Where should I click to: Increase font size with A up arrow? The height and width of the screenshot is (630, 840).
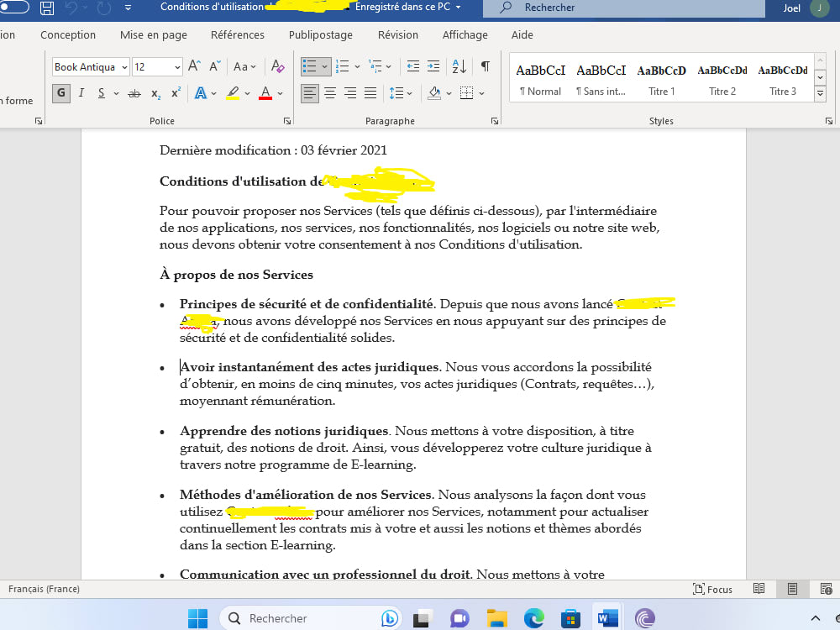tap(194, 66)
